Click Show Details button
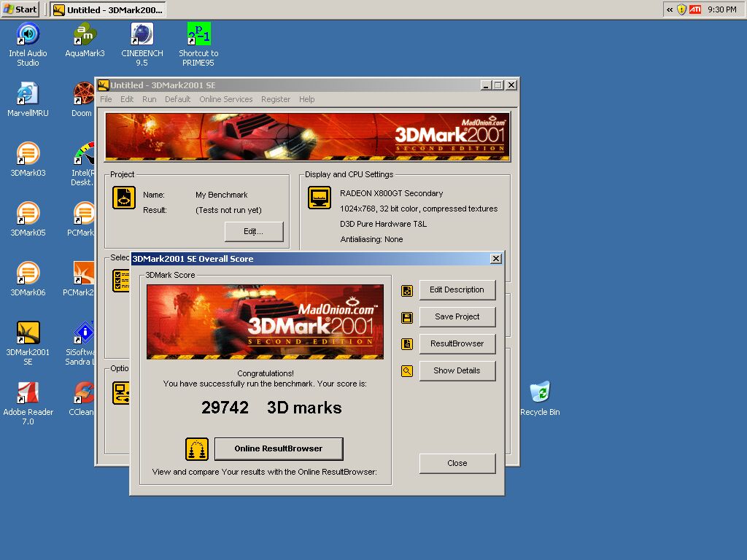The width and height of the screenshot is (747, 560). point(457,370)
